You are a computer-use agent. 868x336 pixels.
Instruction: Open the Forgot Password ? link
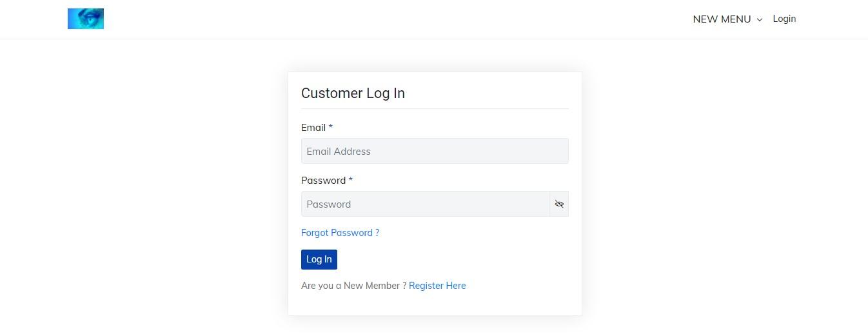(x=340, y=233)
